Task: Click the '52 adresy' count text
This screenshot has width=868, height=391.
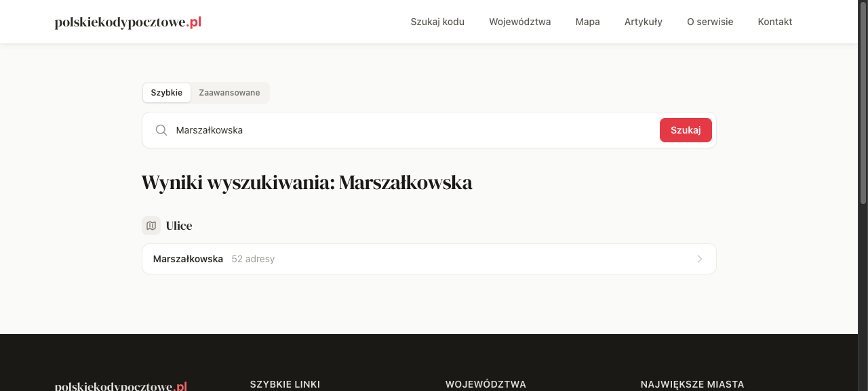Action: click(253, 259)
